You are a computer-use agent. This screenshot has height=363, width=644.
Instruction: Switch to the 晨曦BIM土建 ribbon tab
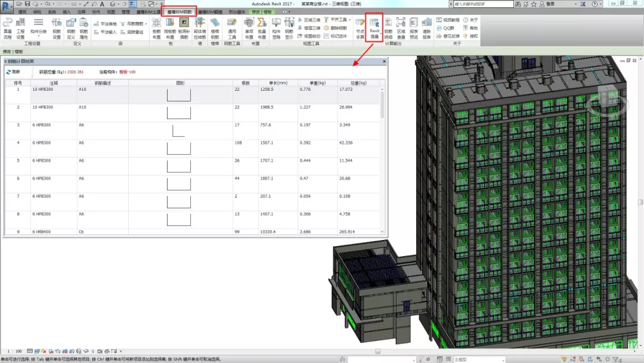point(148,11)
